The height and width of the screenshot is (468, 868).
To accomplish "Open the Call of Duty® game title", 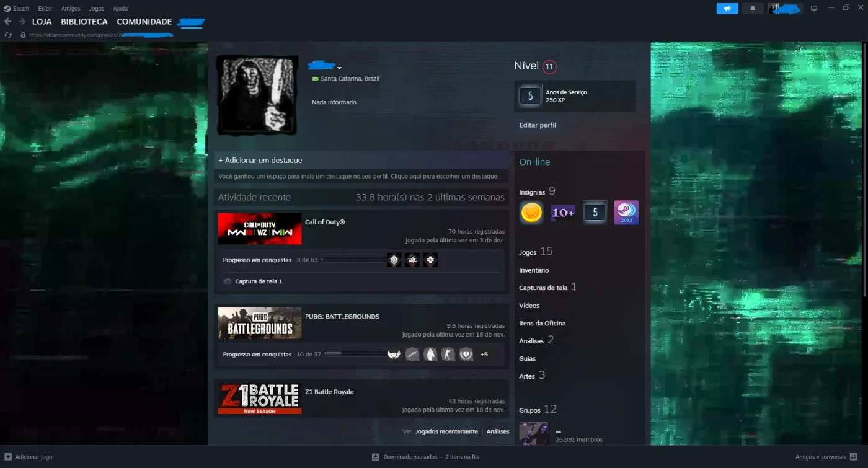I will point(325,222).
